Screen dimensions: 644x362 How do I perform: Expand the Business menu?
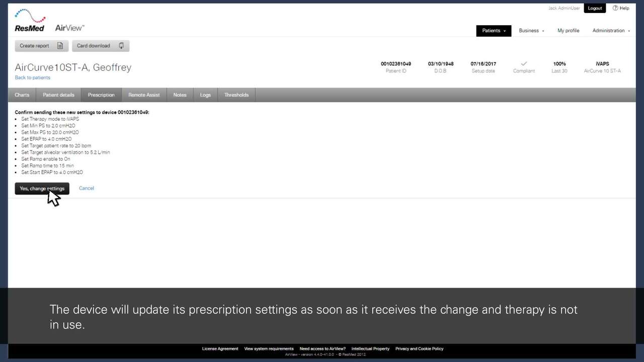[x=531, y=31]
